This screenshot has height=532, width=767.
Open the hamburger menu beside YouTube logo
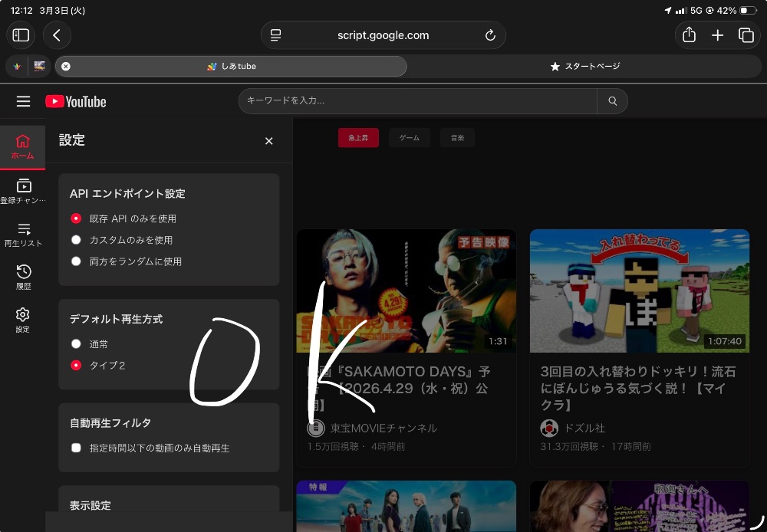pyautogui.click(x=23, y=101)
